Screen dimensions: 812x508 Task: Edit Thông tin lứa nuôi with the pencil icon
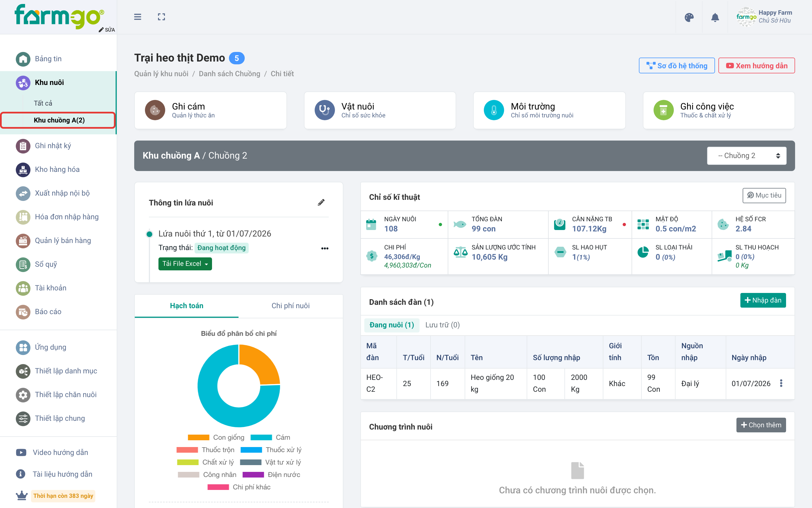tap(321, 202)
